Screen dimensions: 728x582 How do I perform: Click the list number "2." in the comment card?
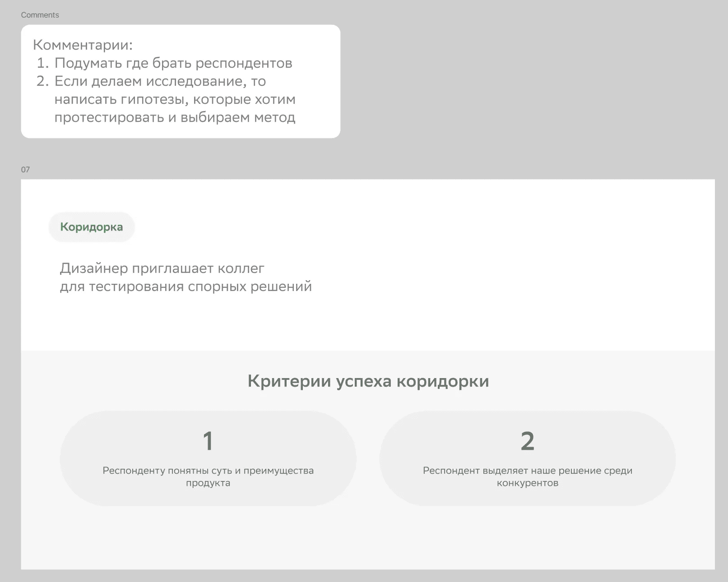pyautogui.click(x=42, y=81)
